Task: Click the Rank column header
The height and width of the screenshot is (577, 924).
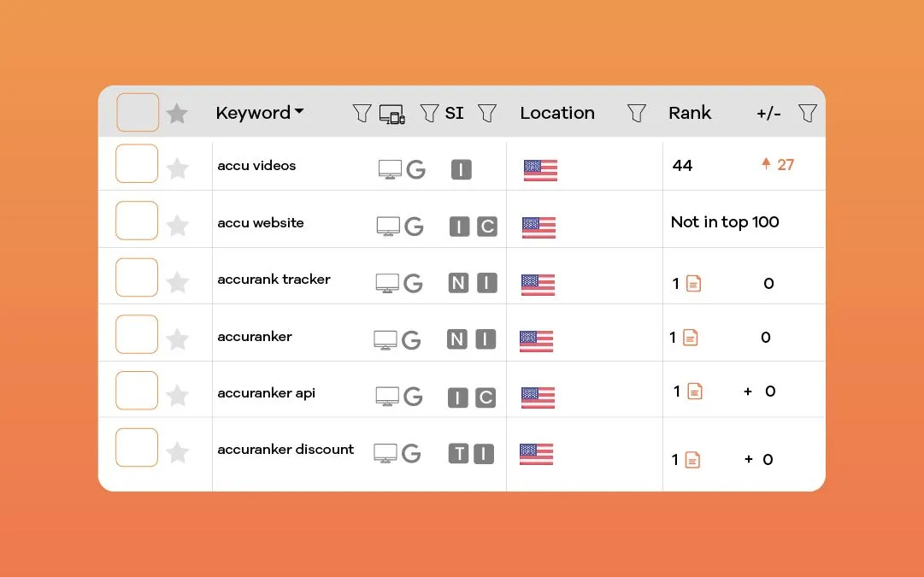Action: point(690,112)
